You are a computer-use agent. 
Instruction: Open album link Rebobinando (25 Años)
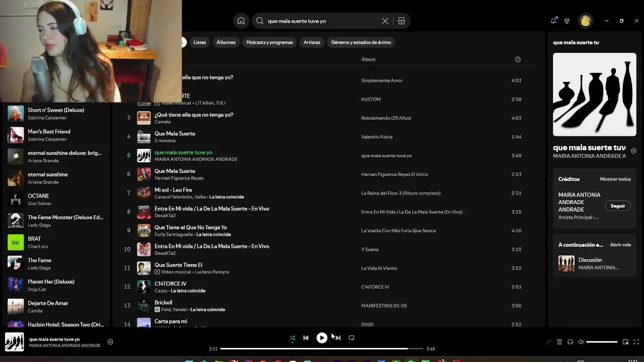pyautogui.click(x=386, y=118)
